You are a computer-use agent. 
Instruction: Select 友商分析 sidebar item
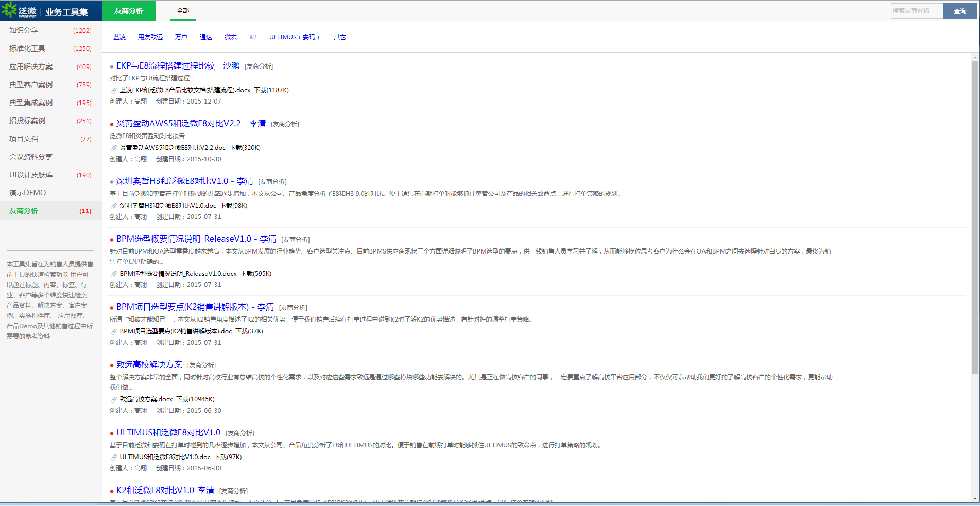coord(50,211)
